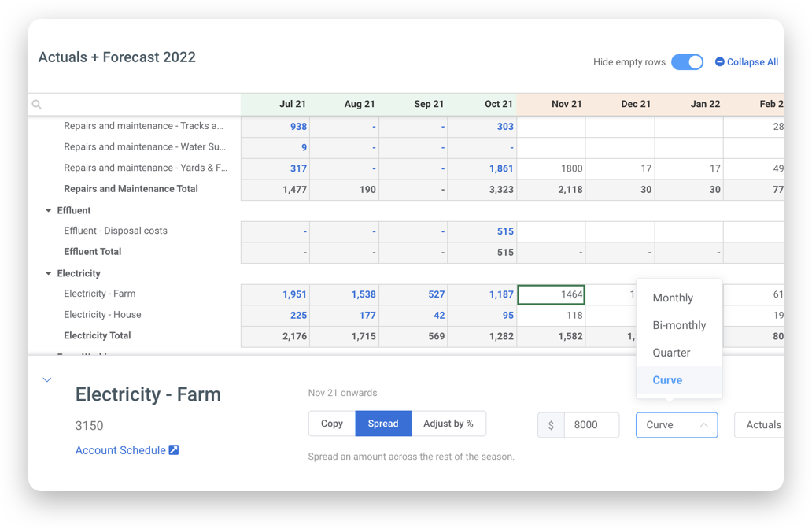Collapse the Electricity - Farm bottom panel chevron
Viewport: 812px width, 529px height.
click(x=46, y=379)
